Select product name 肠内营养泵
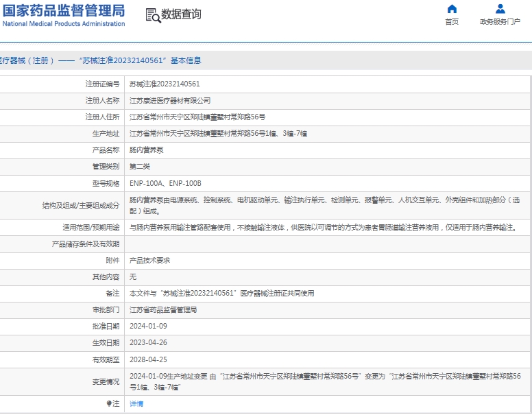The height and width of the screenshot is (415, 532). (x=147, y=150)
